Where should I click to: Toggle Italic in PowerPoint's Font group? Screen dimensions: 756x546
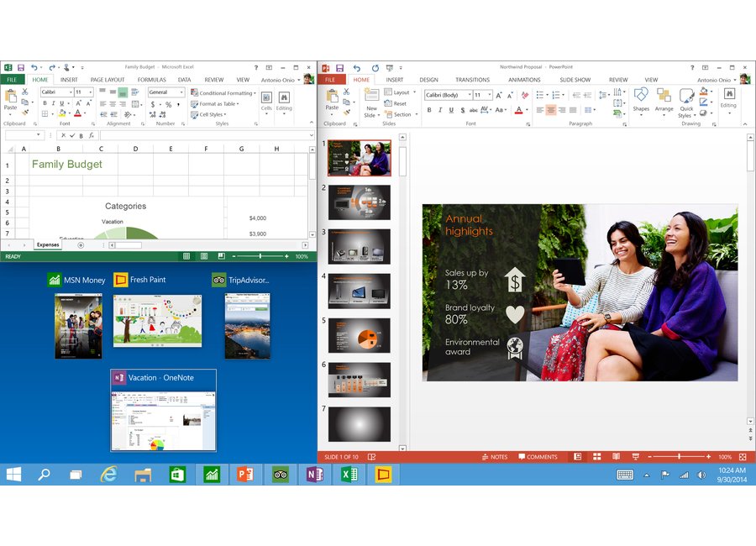(x=439, y=109)
